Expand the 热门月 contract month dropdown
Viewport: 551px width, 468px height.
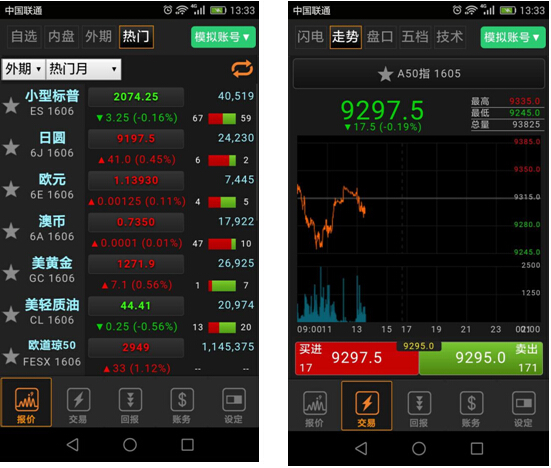[x=83, y=69]
